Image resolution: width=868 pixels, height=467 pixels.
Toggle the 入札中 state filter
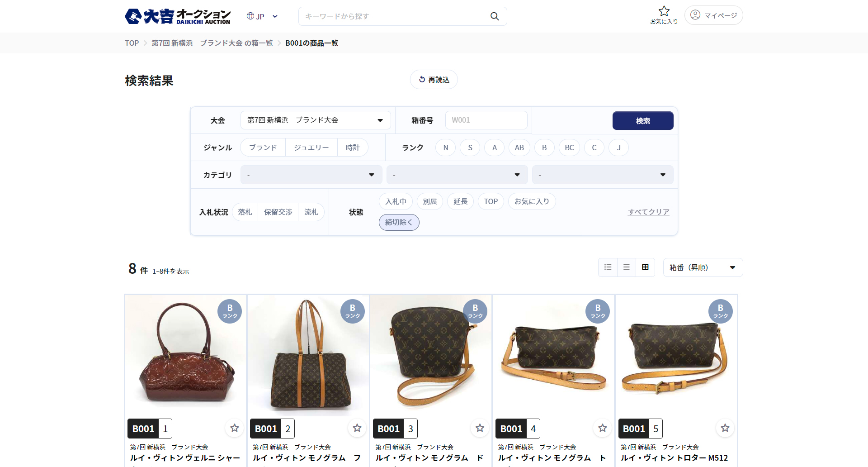click(396, 201)
